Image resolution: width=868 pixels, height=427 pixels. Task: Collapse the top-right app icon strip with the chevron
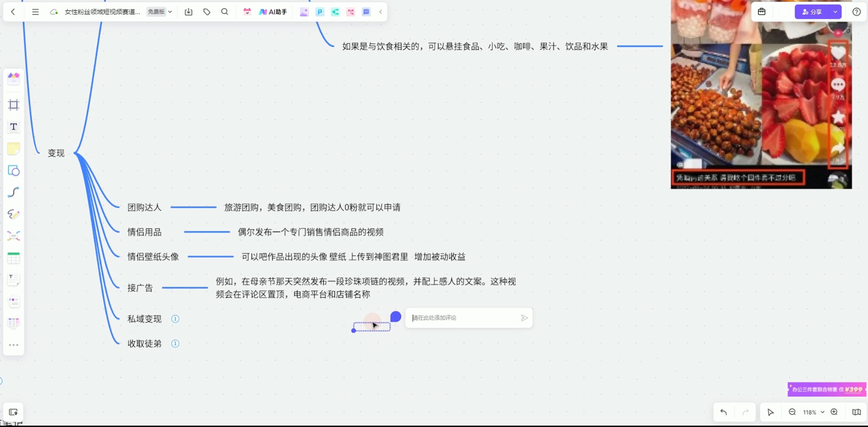(x=381, y=12)
